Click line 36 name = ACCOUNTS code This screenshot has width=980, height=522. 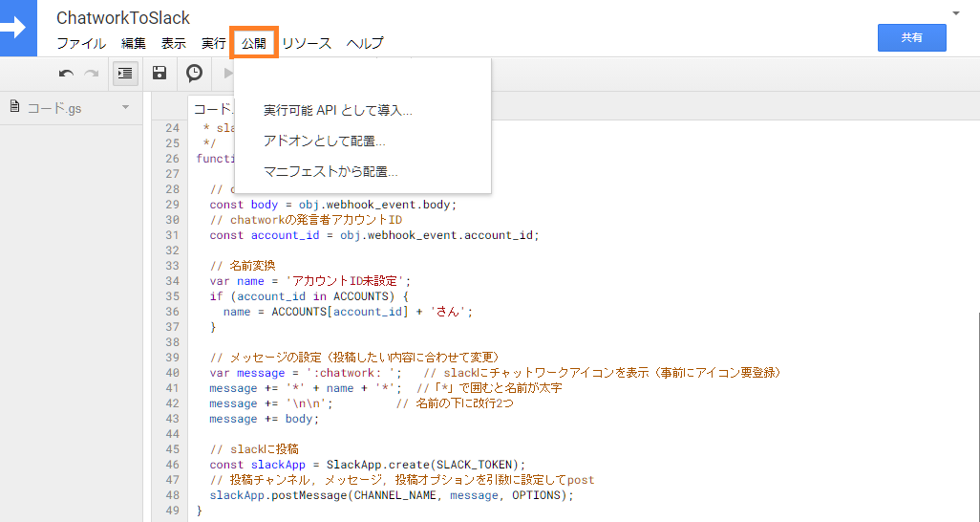coord(348,312)
